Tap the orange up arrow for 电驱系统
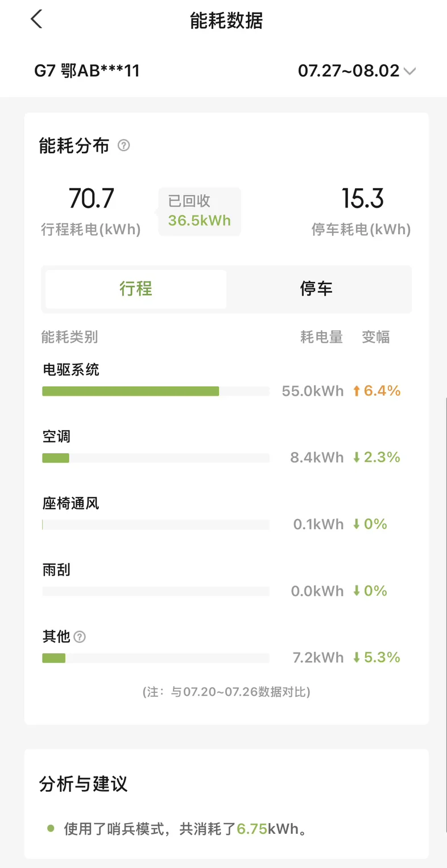447x868 pixels. pyautogui.click(x=357, y=391)
